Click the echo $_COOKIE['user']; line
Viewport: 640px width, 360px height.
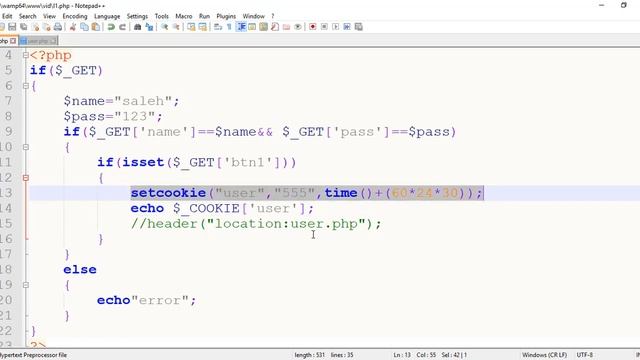[x=222, y=208]
